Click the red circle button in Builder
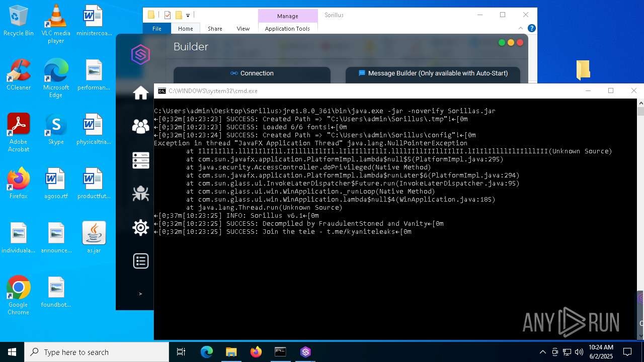Viewport: 644px width, 362px height. [520, 43]
